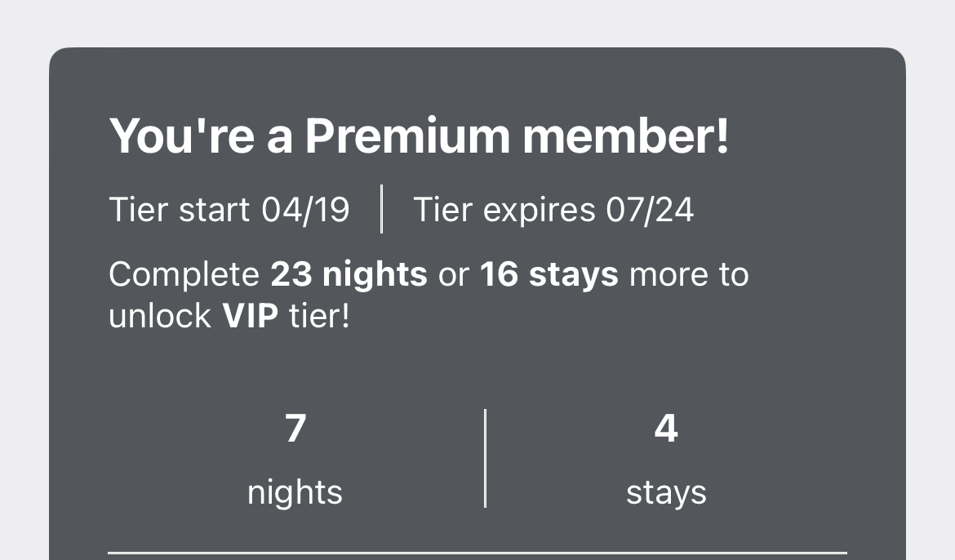Viewport: 955px width, 560px height.
Task: Tap the bold "16 stays" text
Action: coord(549,275)
